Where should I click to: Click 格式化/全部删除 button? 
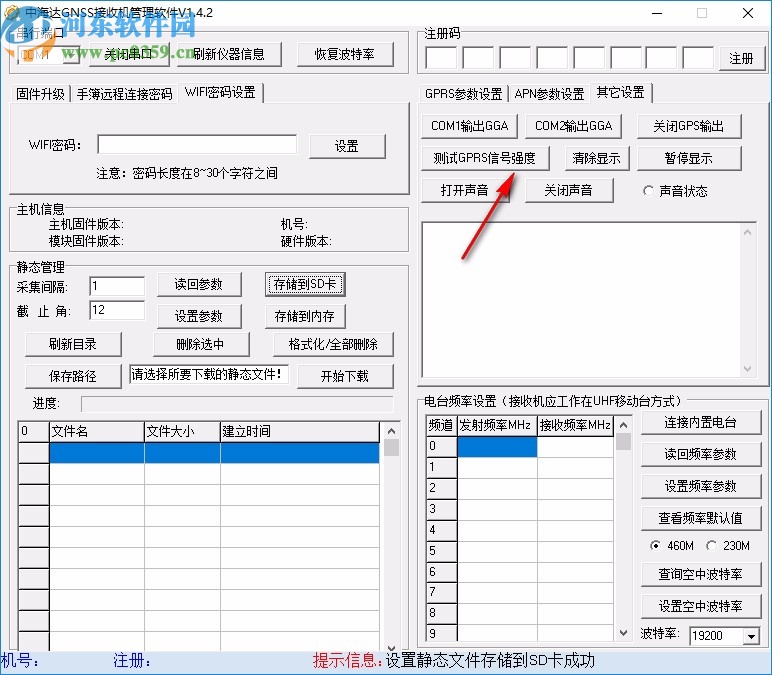(x=333, y=344)
